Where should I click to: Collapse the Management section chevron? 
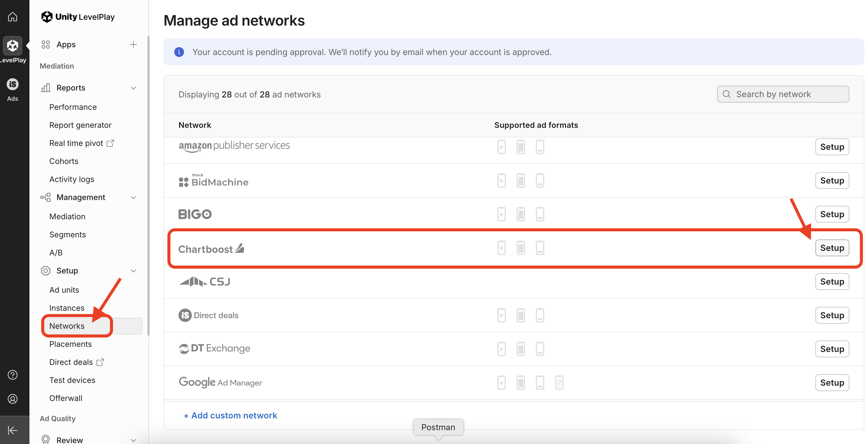coord(133,197)
